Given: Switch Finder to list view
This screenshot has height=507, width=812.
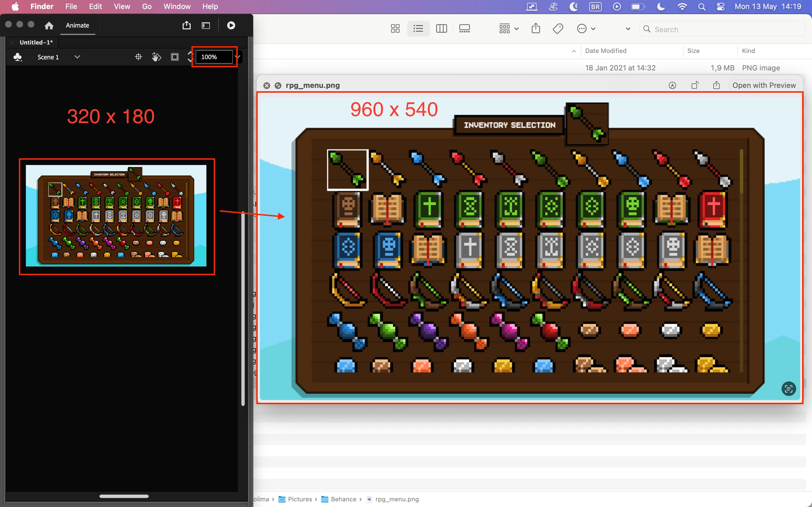Looking at the screenshot, I should (418, 29).
